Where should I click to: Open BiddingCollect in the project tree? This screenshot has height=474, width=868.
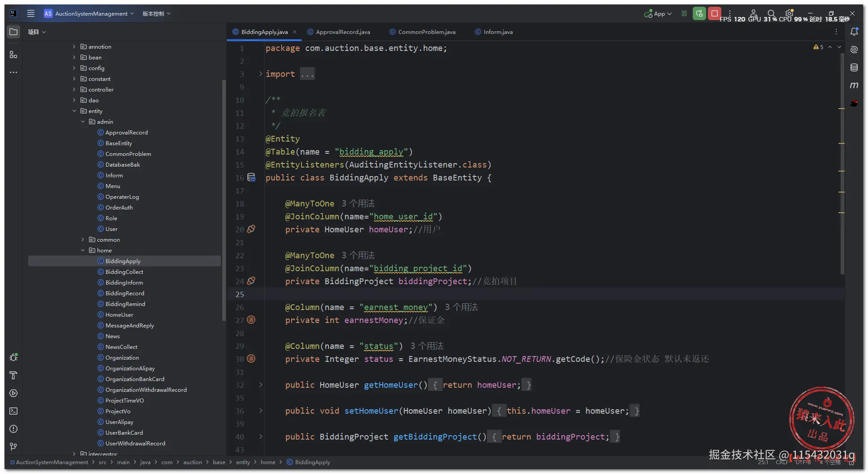(x=124, y=272)
